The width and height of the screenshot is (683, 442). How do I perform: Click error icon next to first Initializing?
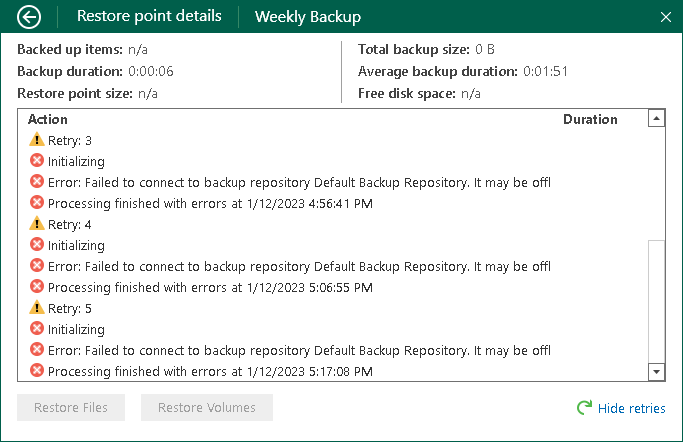37,161
